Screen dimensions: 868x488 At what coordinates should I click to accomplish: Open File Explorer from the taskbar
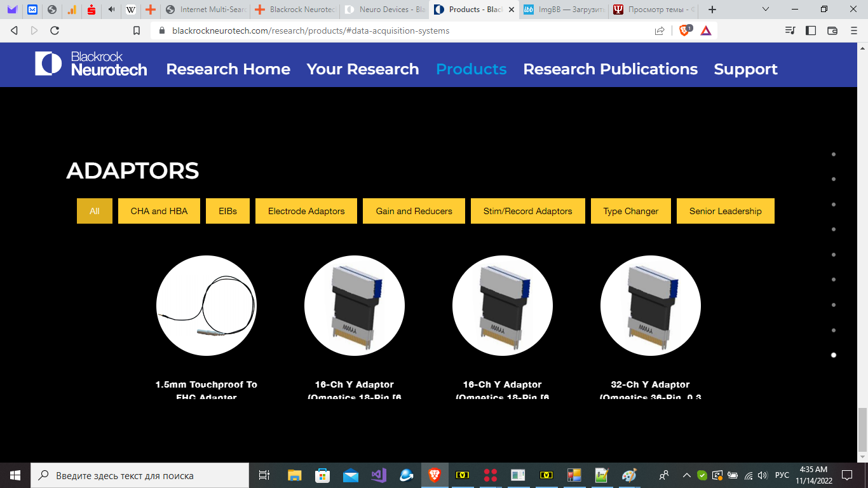pos(294,475)
